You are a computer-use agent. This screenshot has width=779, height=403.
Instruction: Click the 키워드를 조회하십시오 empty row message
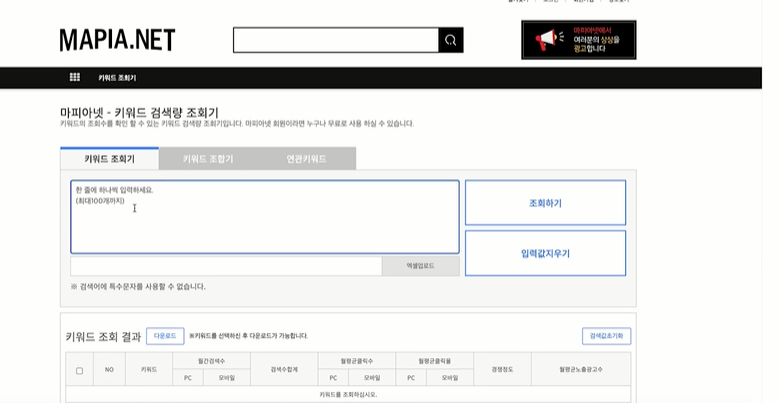348,395
